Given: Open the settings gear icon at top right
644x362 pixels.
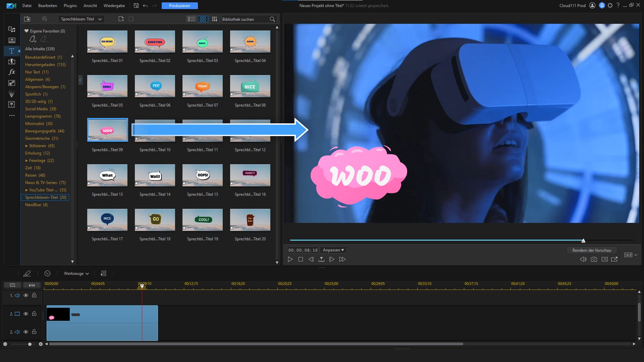Looking at the screenshot, I should pos(610,5).
